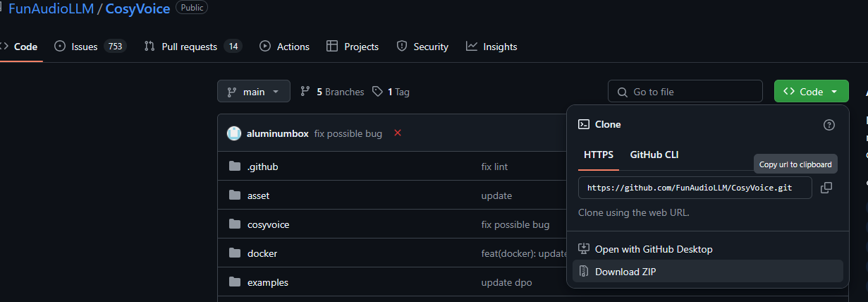The image size is (868, 302).
Task: Copy the clone URL to clipboard
Action: click(x=826, y=188)
